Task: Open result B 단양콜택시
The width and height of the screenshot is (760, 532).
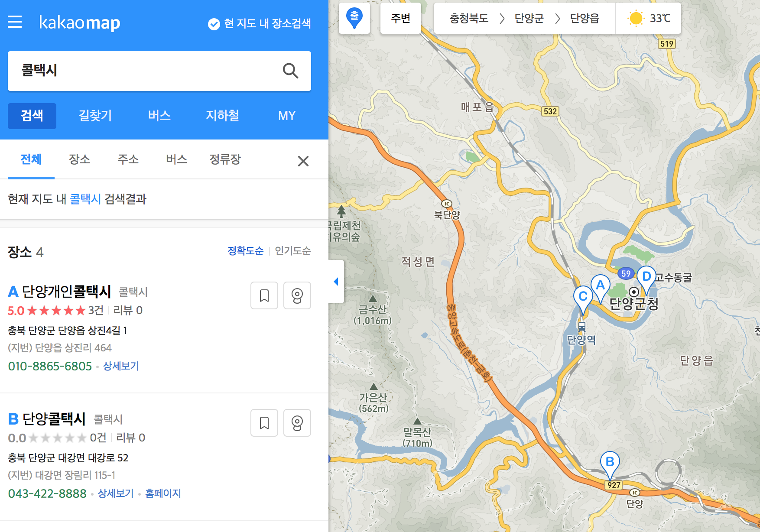Action: (54, 419)
